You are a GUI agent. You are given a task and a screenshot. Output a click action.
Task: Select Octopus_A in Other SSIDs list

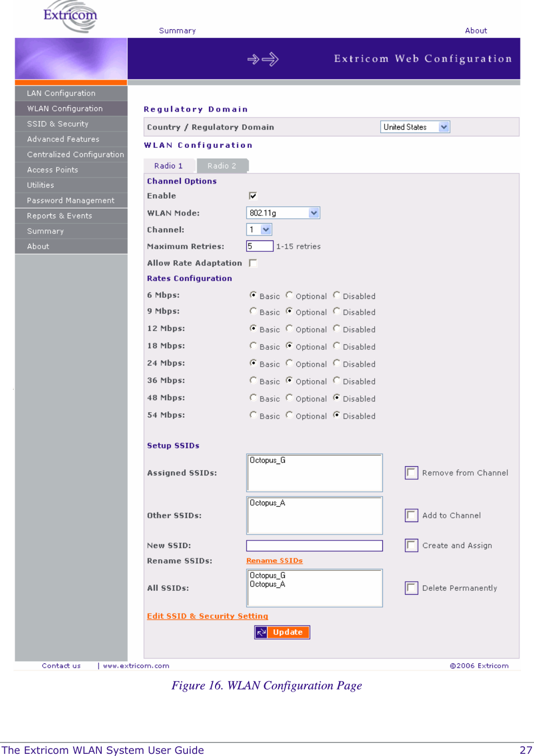click(268, 503)
